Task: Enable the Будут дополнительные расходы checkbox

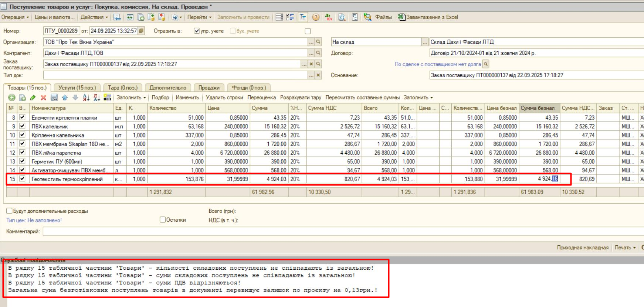Action: [x=9, y=211]
